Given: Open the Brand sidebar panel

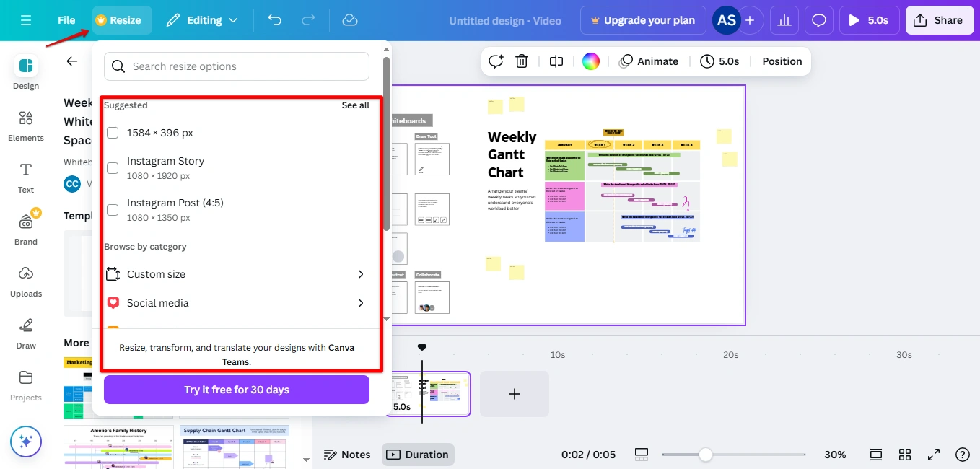Looking at the screenshot, I should [26, 229].
